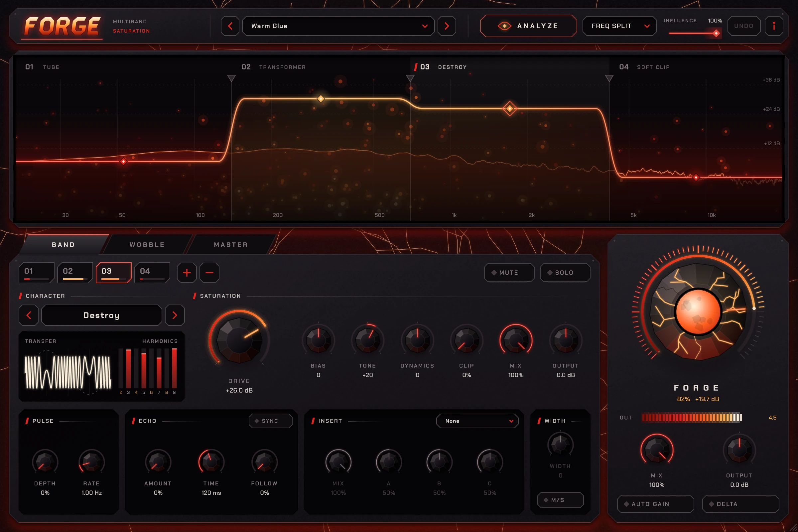Go to the next preset arrow
Viewport: 798px width, 532px height.
(x=447, y=26)
